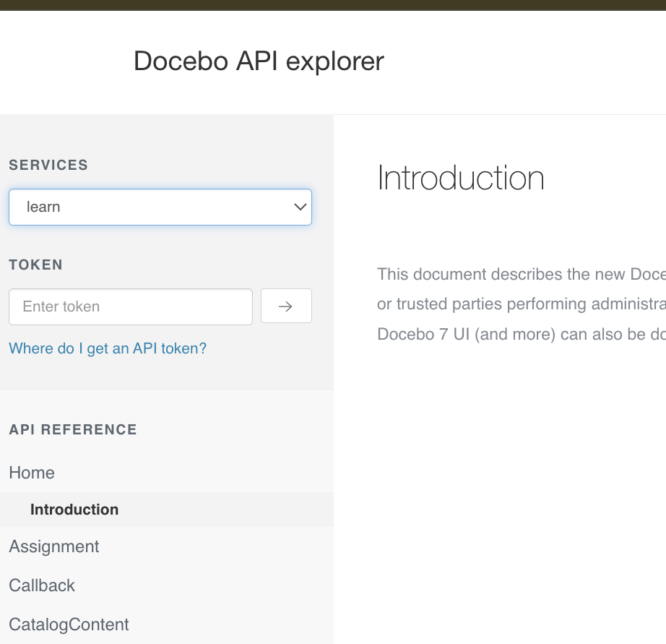Click the SERVICES section label

(48, 165)
